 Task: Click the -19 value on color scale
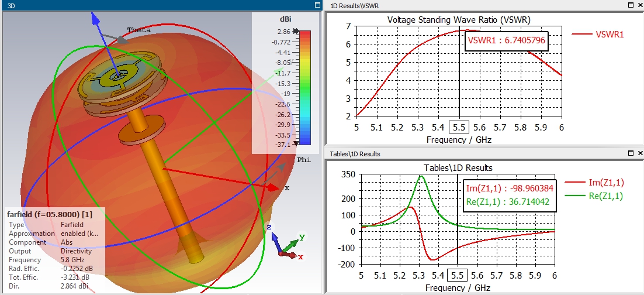[x=285, y=94]
